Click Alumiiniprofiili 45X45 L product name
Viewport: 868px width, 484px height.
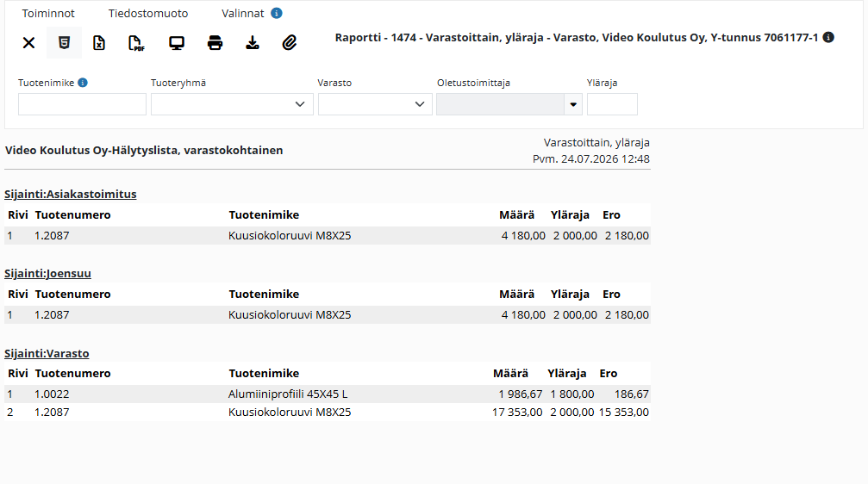click(x=288, y=394)
